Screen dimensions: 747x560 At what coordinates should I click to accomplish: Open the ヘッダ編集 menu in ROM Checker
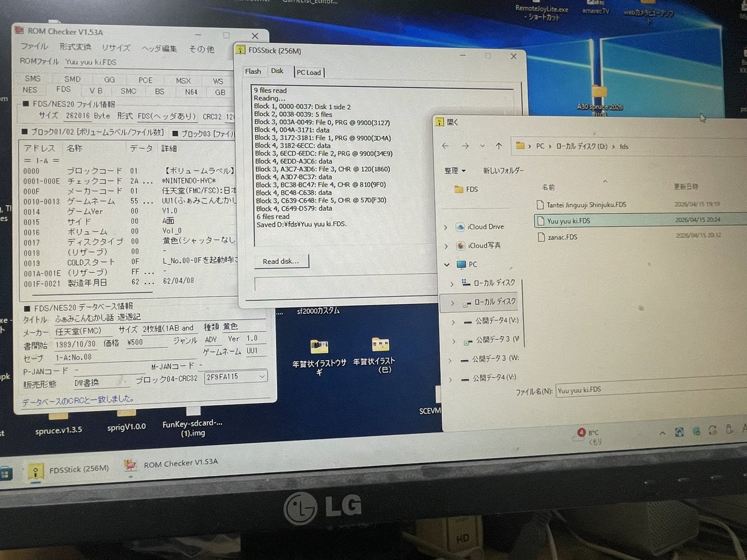tap(159, 49)
